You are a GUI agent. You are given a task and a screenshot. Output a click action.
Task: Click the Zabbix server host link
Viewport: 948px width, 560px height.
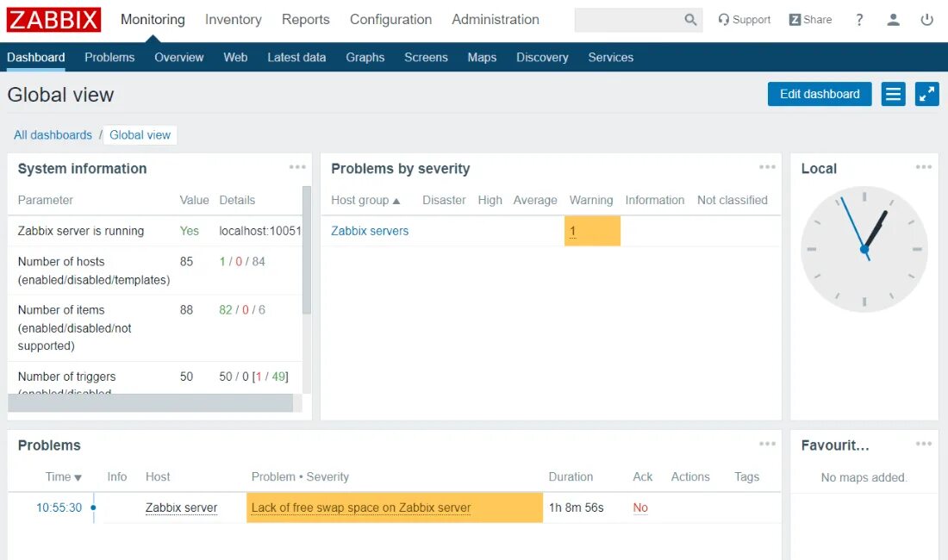tap(181, 507)
